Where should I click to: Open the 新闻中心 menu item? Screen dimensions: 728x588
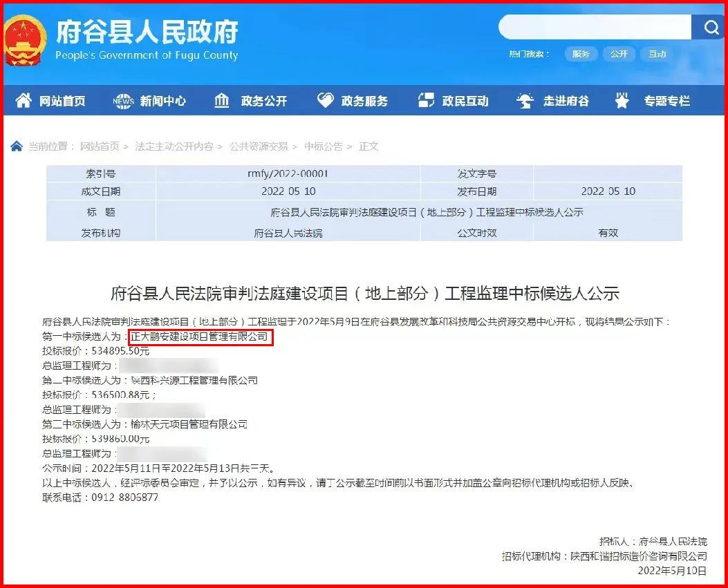click(162, 101)
